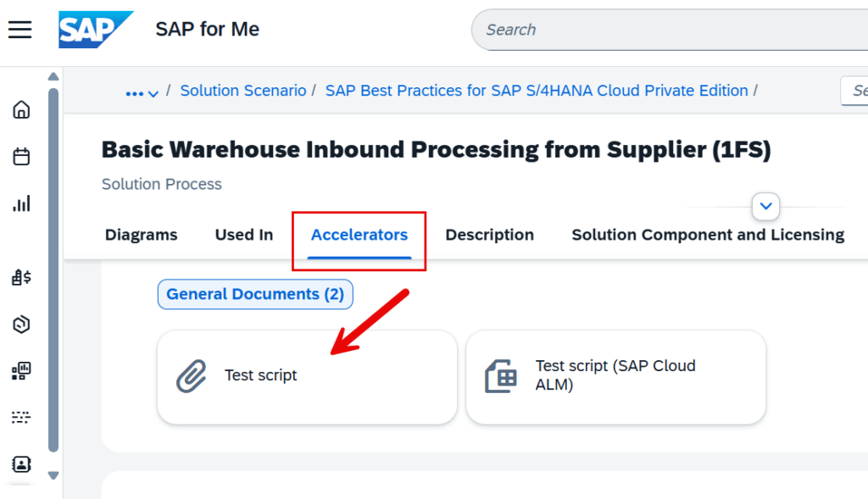Image resolution: width=868 pixels, height=499 pixels.
Task: Open the contacts address-book sidebar icon
Action: [x=21, y=464]
